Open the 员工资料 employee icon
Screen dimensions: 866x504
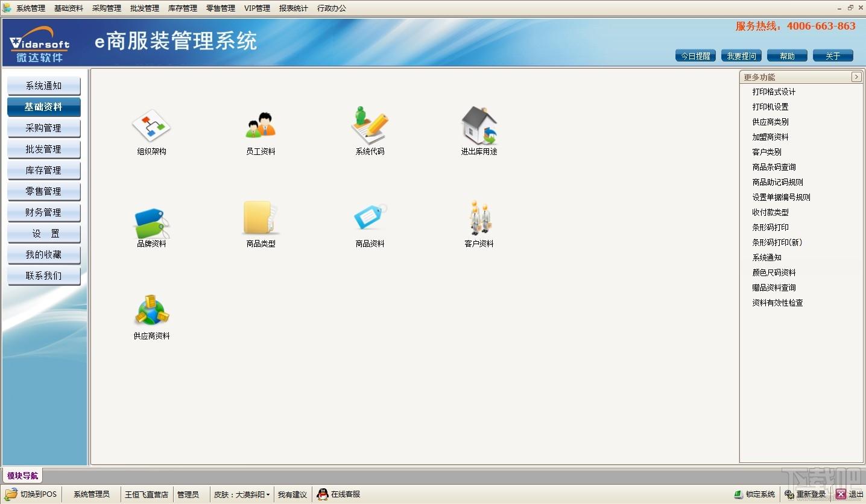[x=261, y=126]
